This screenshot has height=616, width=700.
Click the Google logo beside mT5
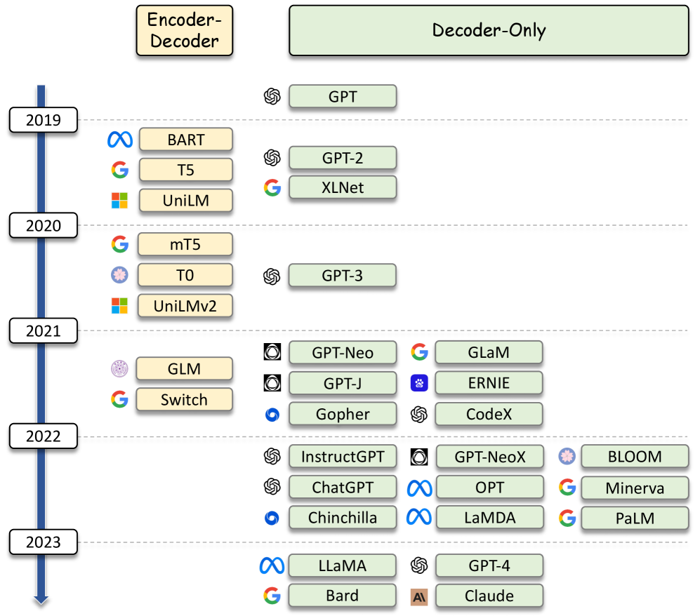pyautogui.click(x=119, y=244)
